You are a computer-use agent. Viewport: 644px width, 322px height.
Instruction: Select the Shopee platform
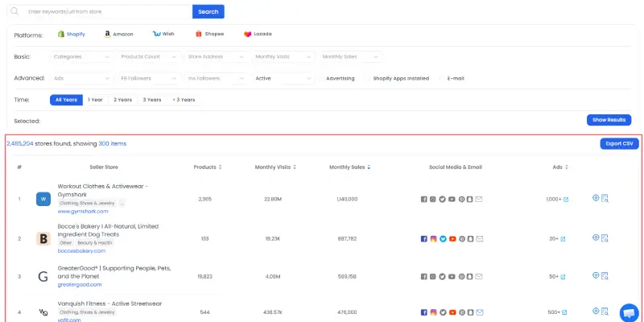pos(209,34)
